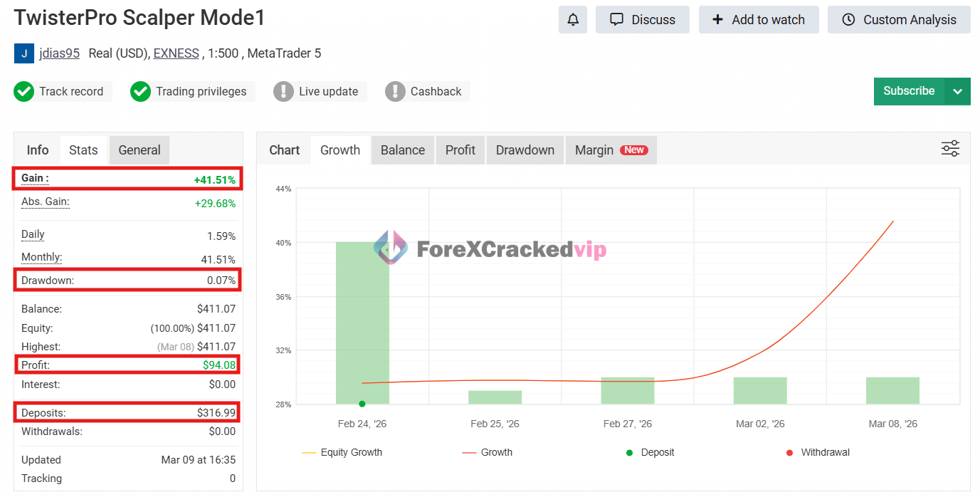Click the Custom Analysis button
Viewport: 980px width, 497px height.
899,20
